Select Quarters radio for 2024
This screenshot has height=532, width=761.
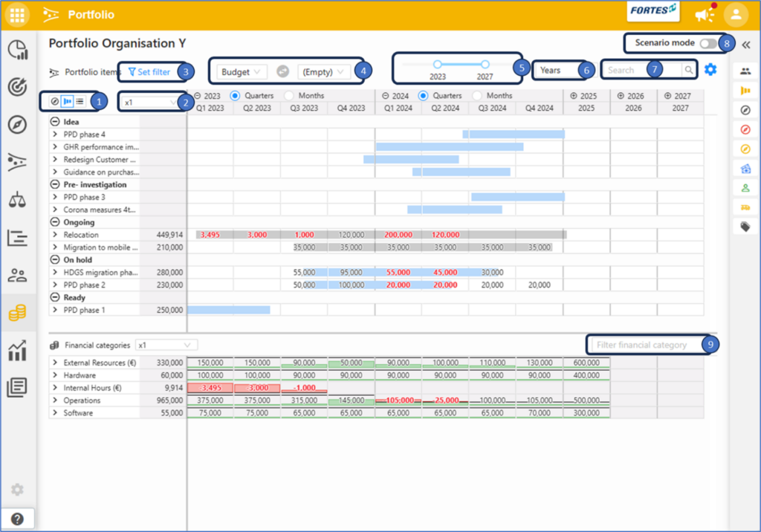pos(423,96)
